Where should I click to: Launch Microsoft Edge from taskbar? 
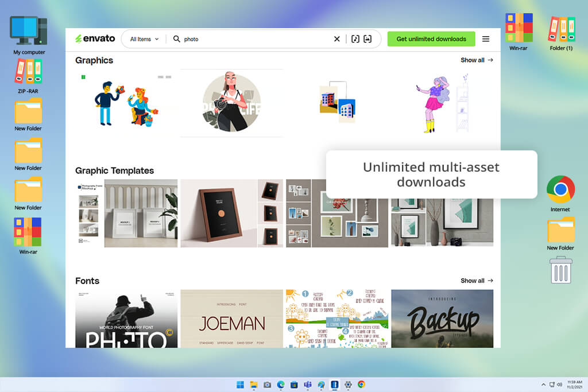280,385
